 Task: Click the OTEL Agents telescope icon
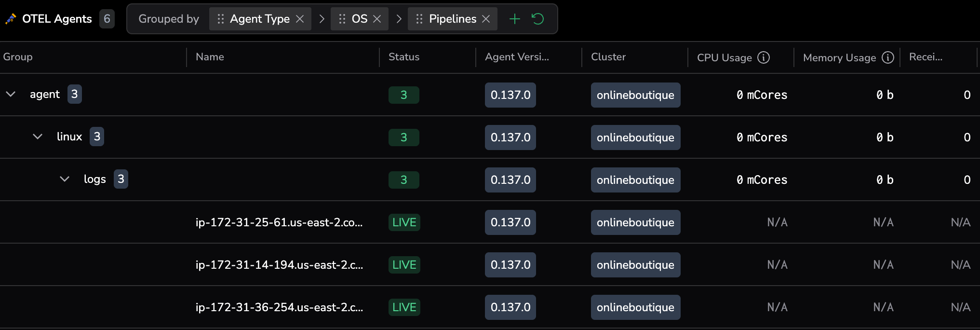[11, 19]
